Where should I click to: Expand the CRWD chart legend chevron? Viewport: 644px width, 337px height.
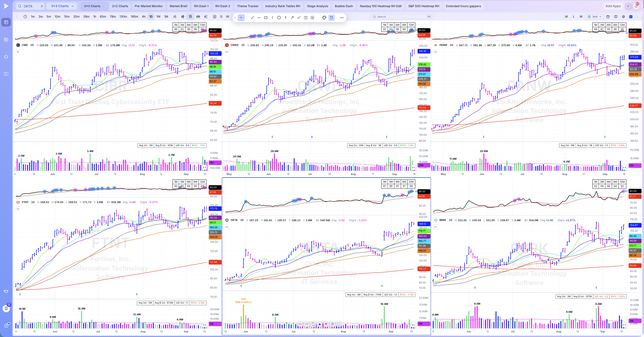coord(227,52)
